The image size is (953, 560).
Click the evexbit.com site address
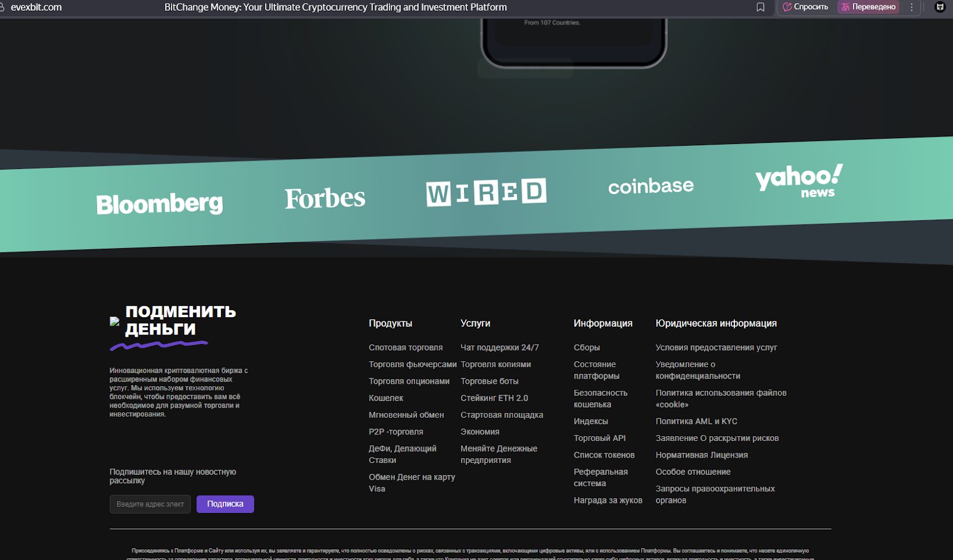pos(36,7)
